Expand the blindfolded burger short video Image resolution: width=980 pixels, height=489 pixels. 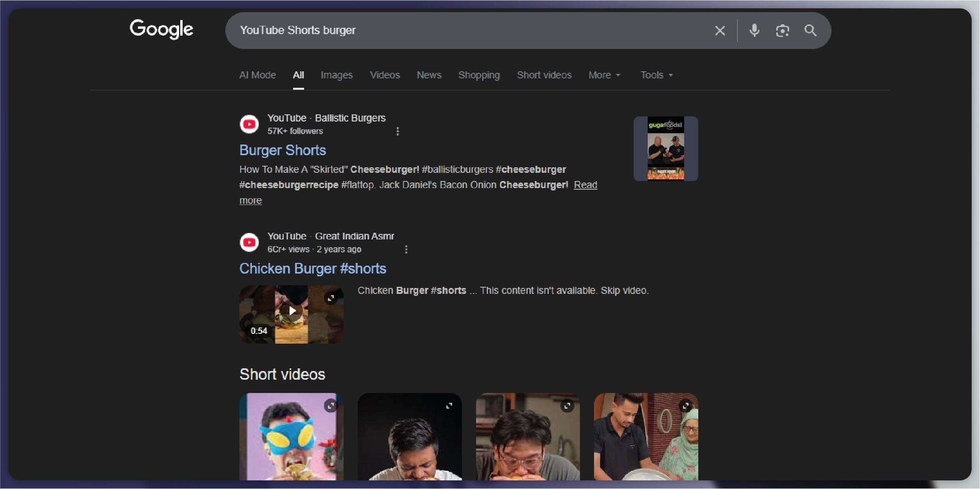pyautogui.click(x=330, y=406)
